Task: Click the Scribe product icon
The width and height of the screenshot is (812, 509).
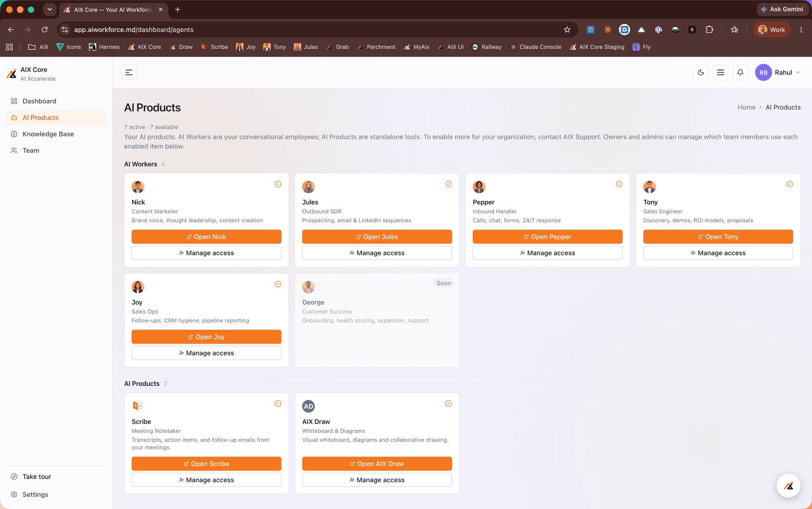Action: pyautogui.click(x=137, y=406)
